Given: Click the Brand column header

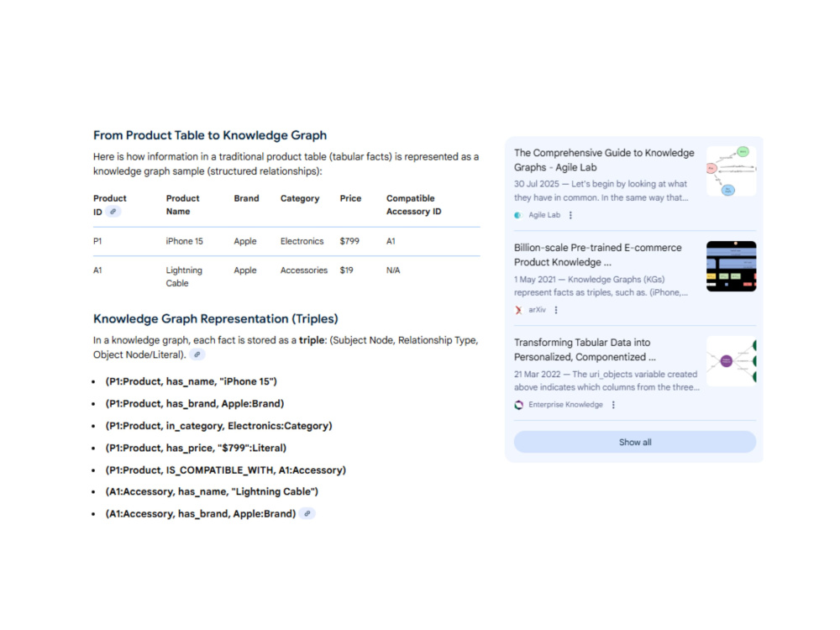Looking at the screenshot, I should [246, 198].
